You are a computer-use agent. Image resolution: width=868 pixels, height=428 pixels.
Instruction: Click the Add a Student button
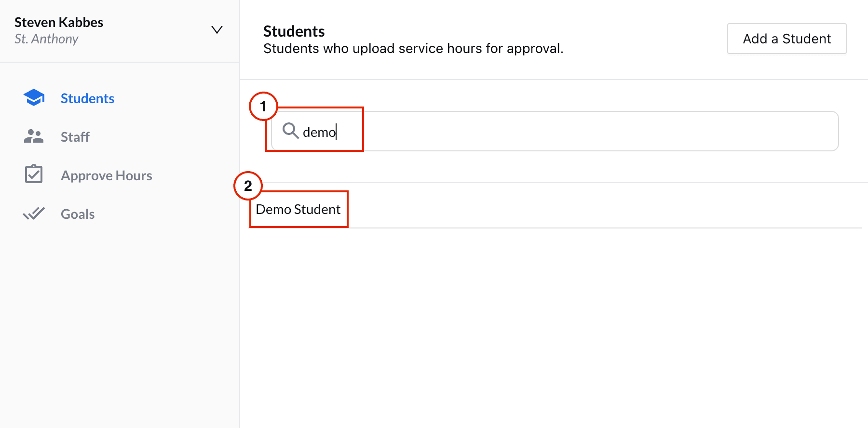point(787,39)
